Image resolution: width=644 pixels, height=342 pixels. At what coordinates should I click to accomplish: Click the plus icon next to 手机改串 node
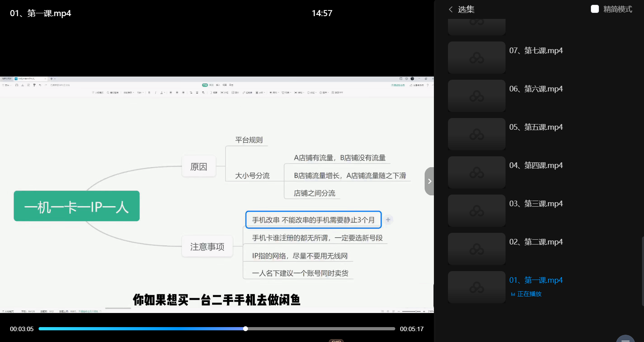pyautogui.click(x=388, y=220)
